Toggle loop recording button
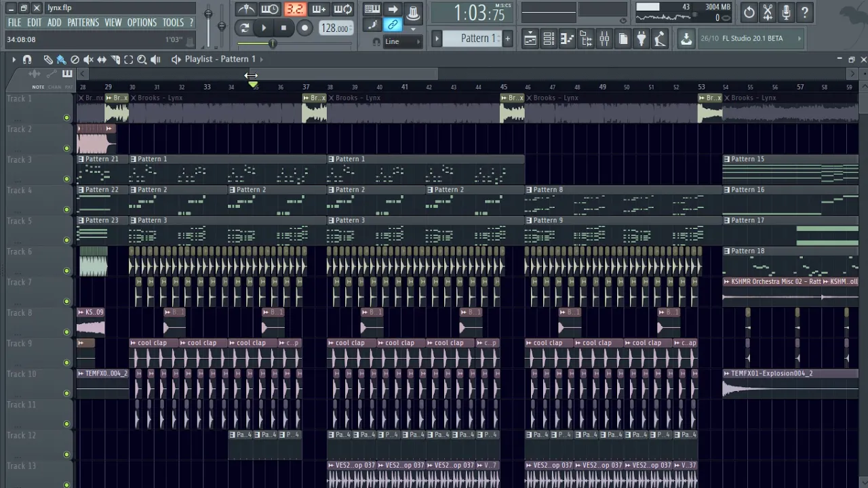 click(343, 9)
